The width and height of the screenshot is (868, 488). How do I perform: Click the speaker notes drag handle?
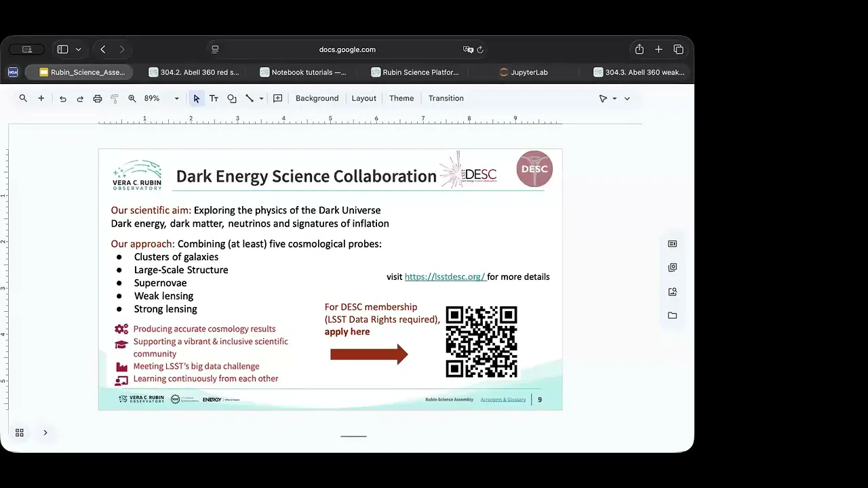point(353,436)
